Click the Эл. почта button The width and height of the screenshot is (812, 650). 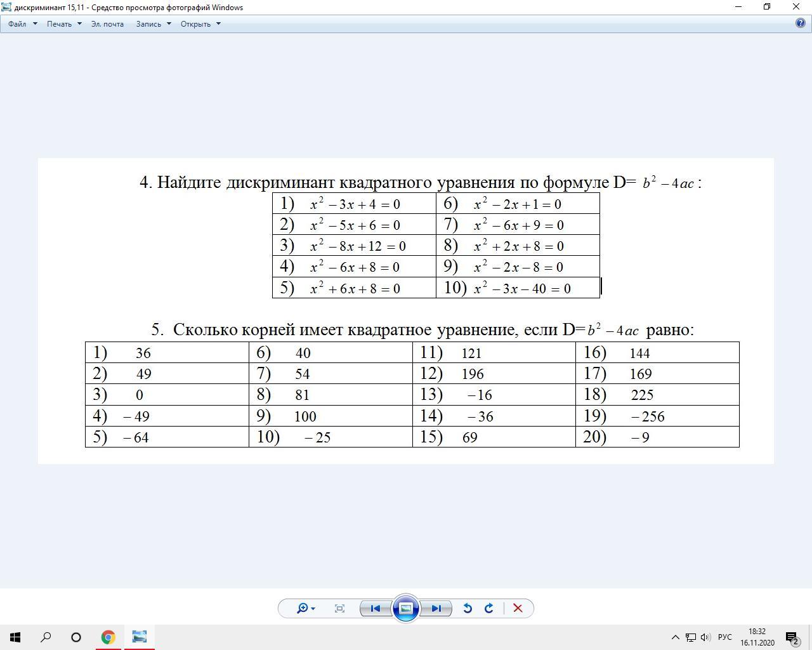click(x=107, y=23)
